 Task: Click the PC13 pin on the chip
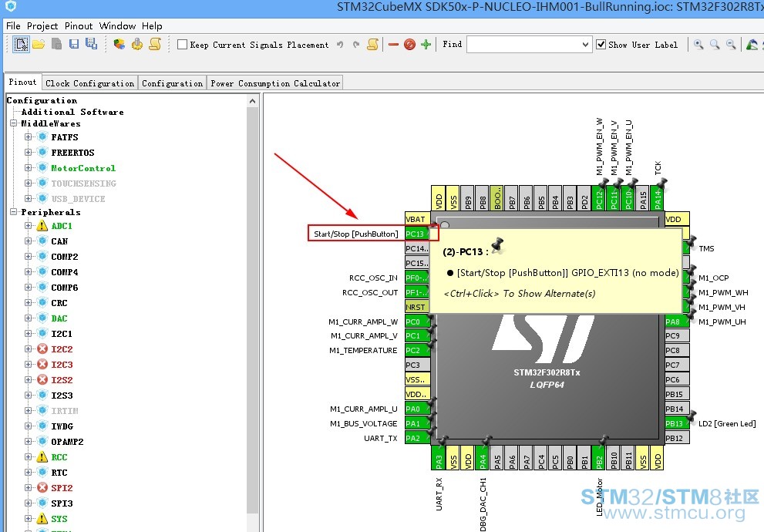click(416, 234)
